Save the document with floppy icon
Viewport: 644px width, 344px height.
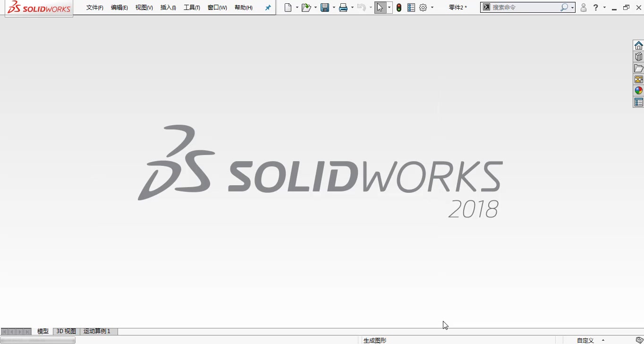pos(325,8)
